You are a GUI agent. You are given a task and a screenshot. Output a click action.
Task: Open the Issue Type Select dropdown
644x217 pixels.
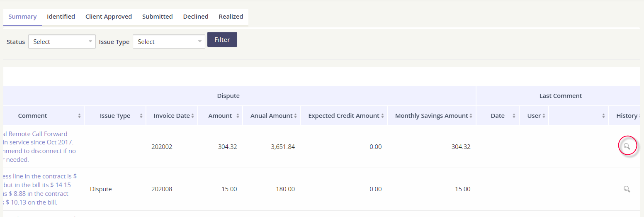[169, 41]
